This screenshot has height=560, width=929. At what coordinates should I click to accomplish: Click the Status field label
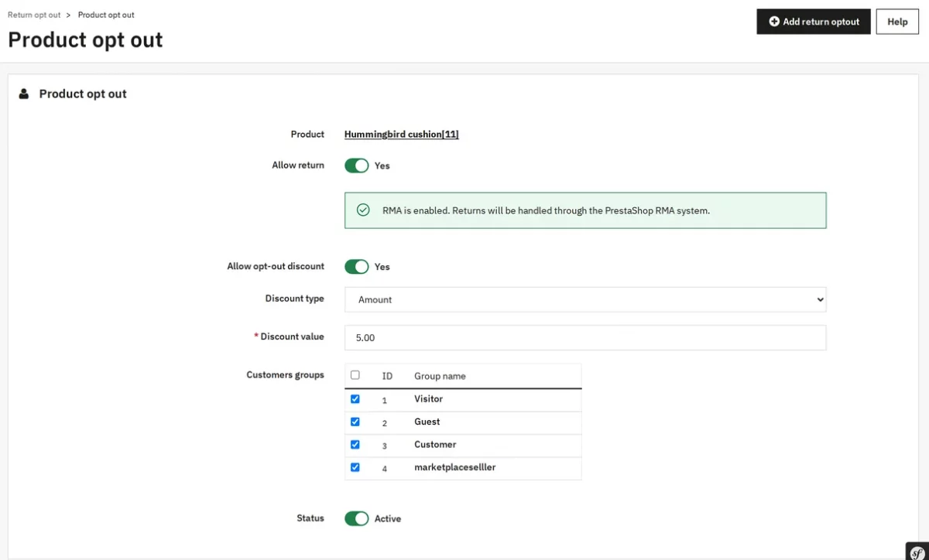click(310, 518)
